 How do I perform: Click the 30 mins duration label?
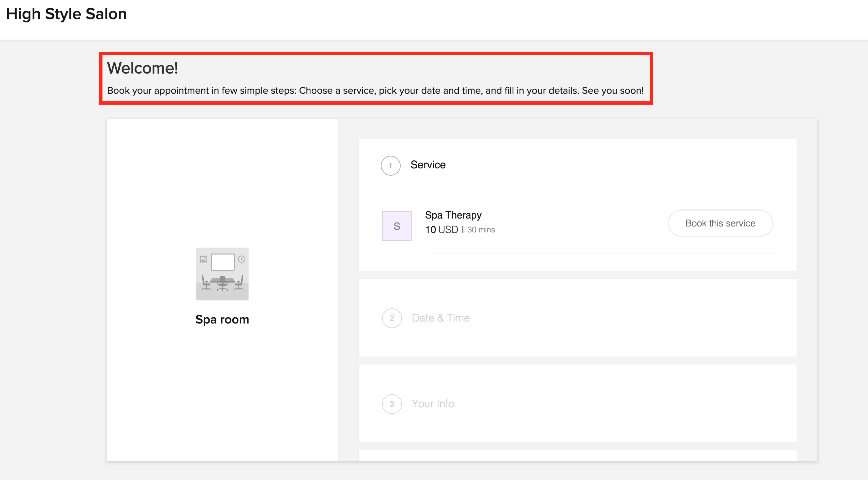(481, 230)
